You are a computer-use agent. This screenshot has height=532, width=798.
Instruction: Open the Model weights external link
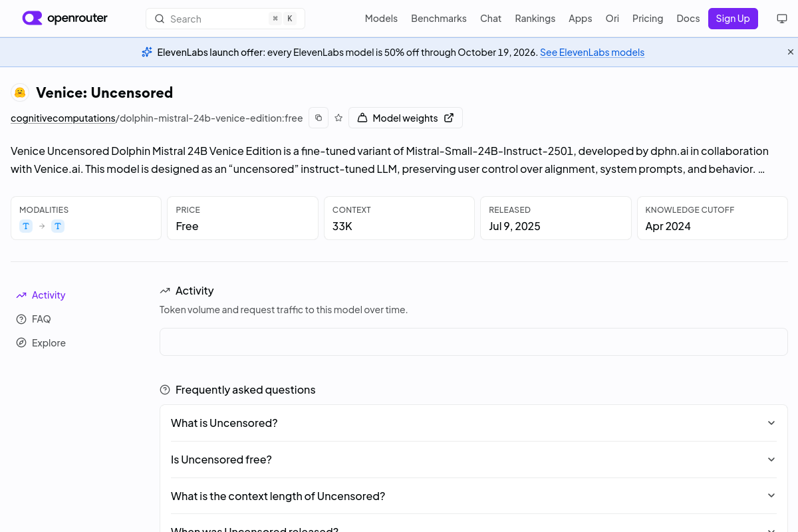406,118
